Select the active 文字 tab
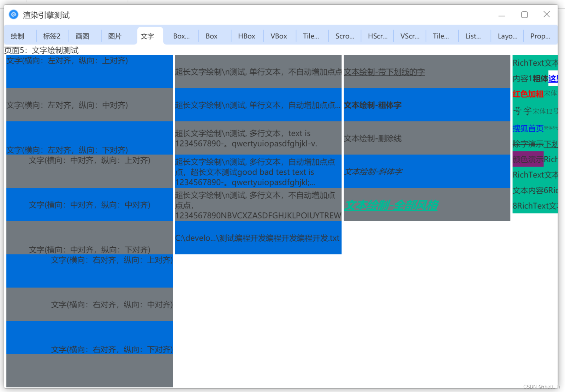The image size is (565, 392). point(148,36)
